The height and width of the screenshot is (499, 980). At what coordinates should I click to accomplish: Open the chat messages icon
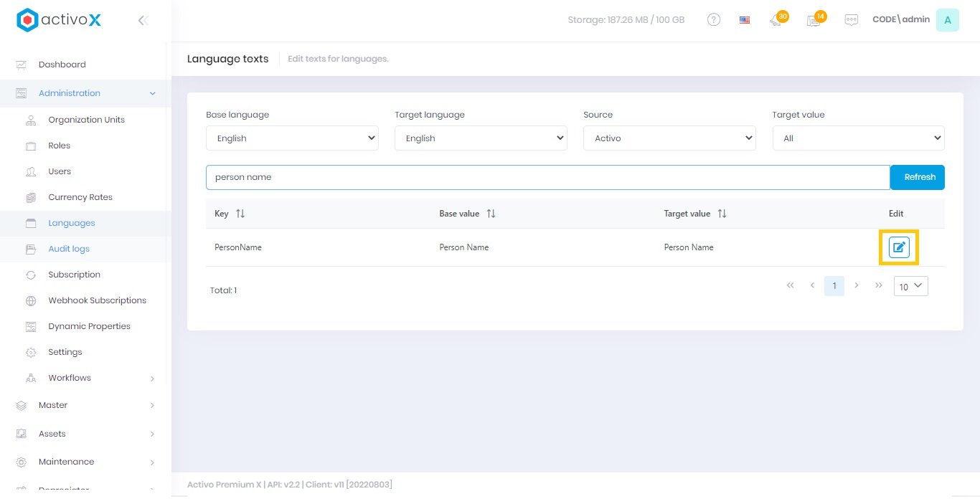pyautogui.click(x=851, y=20)
